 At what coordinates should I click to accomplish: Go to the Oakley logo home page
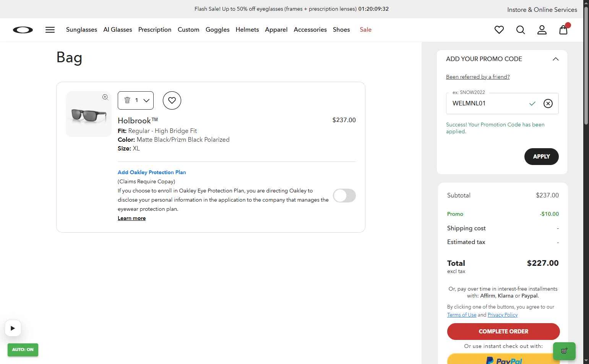(x=23, y=30)
